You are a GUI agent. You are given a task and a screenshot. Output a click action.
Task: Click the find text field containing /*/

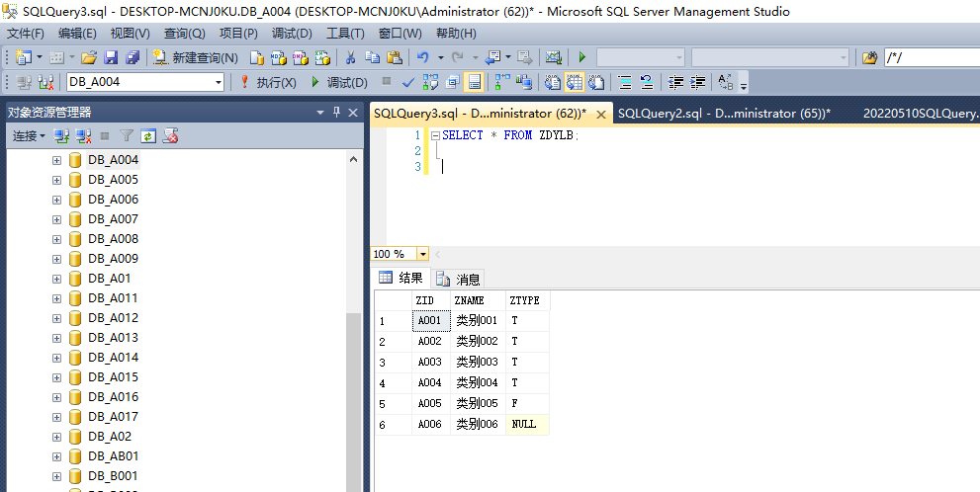[x=932, y=57]
